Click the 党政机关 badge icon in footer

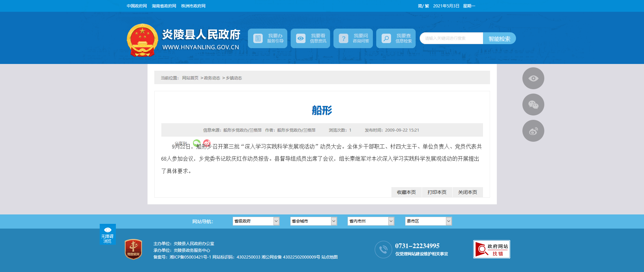(133, 249)
